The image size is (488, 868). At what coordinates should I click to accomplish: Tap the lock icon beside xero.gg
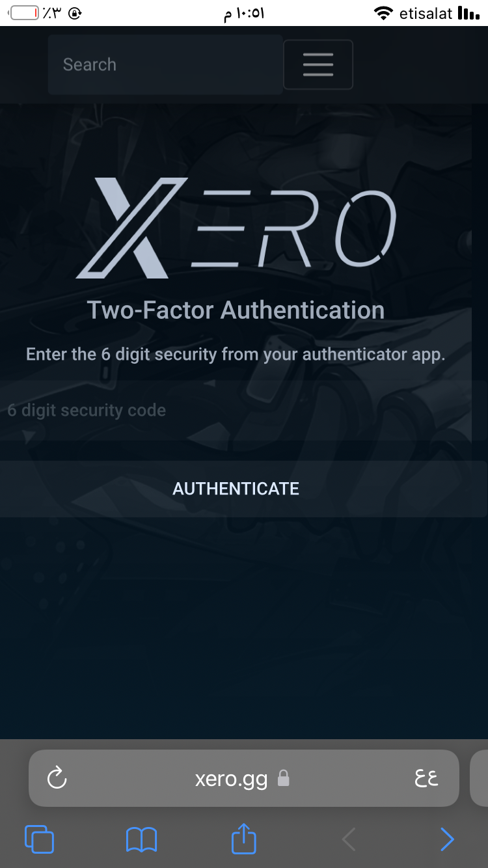[x=283, y=778]
